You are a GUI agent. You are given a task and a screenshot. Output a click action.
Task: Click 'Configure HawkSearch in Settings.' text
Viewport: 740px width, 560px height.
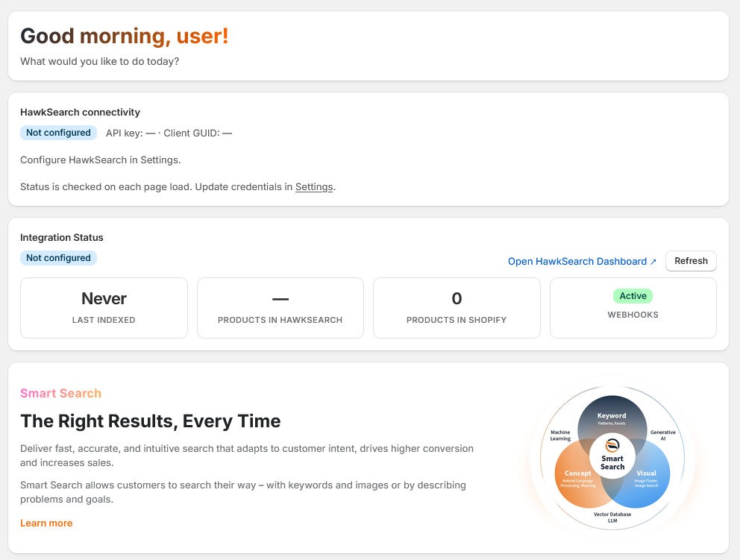[x=101, y=160]
